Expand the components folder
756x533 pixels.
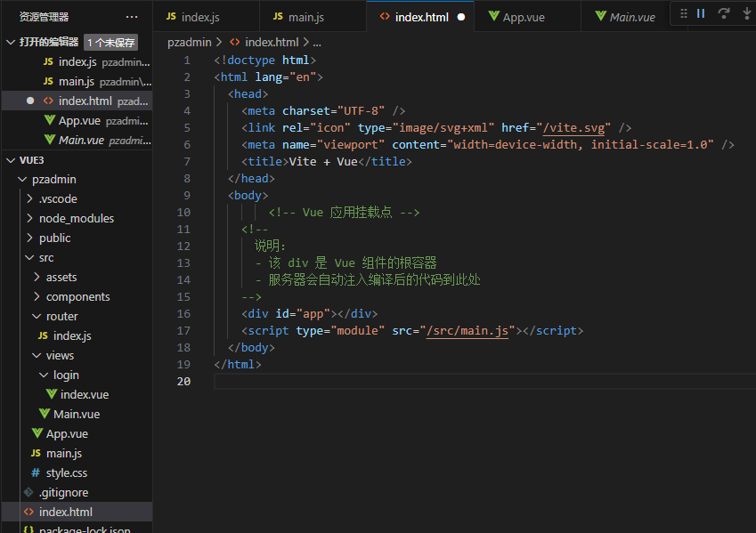click(x=37, y=296)
